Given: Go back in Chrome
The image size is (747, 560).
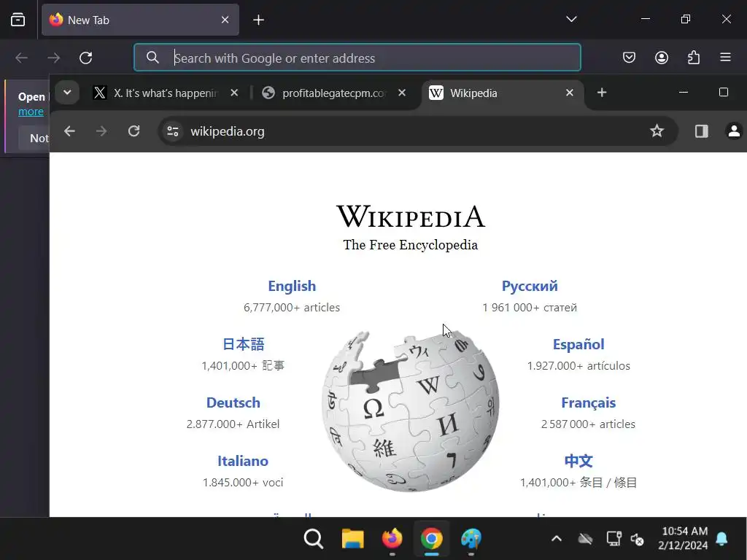Looking at the screenshot, I should (x=69, y=131).
